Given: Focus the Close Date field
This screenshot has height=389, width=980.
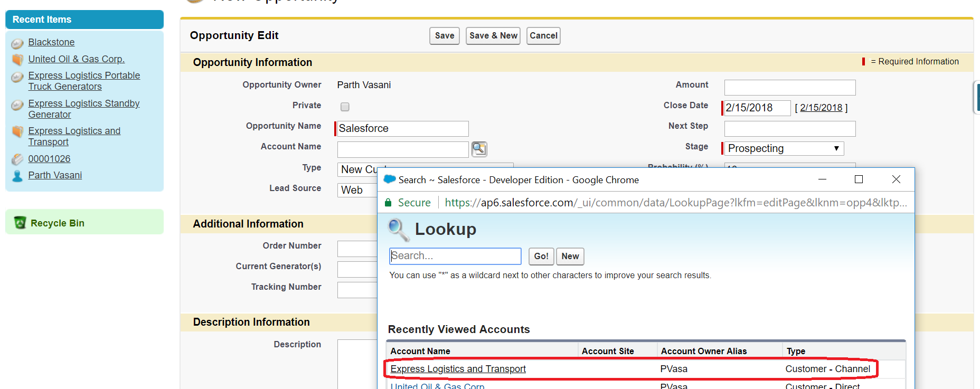Looking at the screenshot, I should 757,108.
